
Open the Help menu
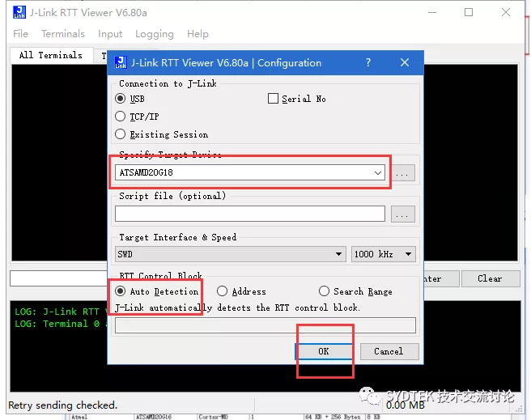pyautogui.click(x=198, y=34)
